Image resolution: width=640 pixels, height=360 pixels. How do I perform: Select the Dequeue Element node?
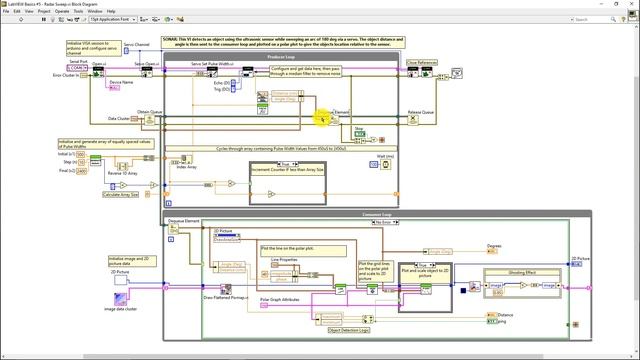point(173,228)
